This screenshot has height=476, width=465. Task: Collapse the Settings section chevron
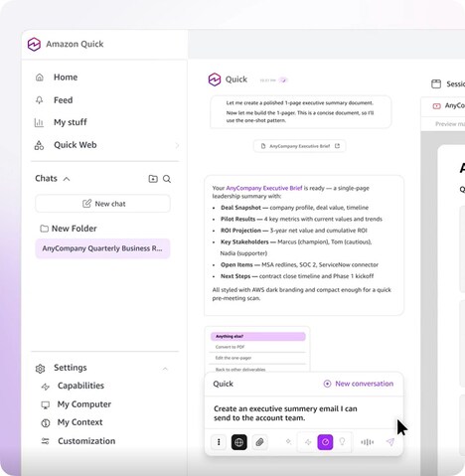165,369
